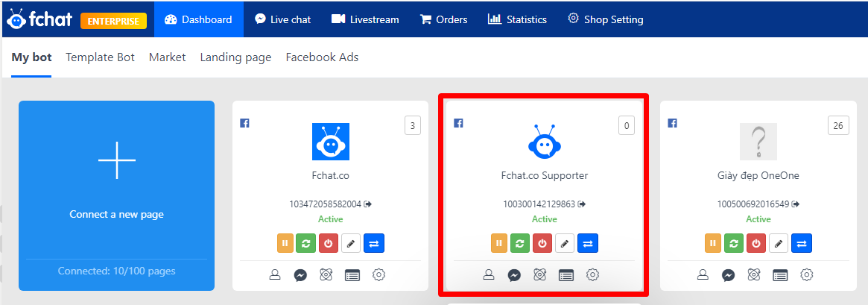Power off the Fchat.co bot
Image resolution: width=868 pixels, height=305 pixels.
[x=329, y=243]
